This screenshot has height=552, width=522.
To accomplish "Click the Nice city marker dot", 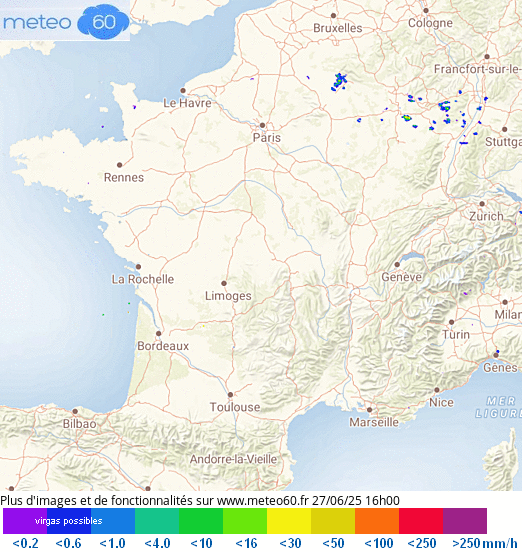I will click(x=437, y=390).
